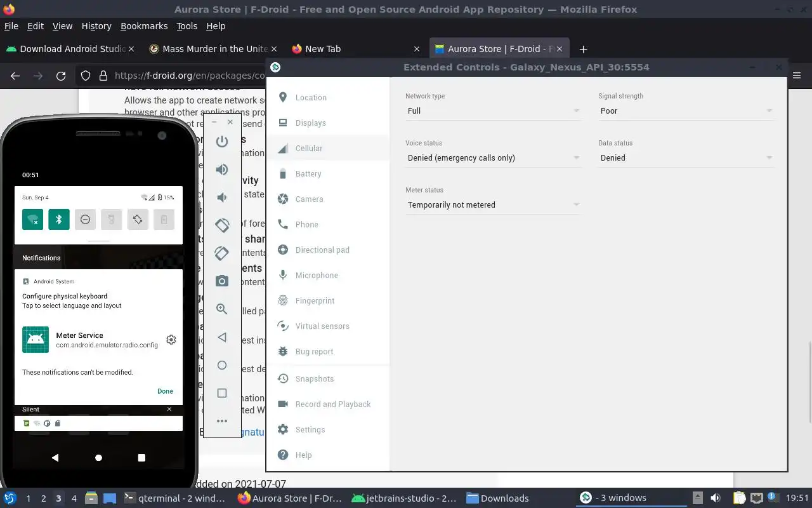Click the taskbar volume speaker icon

tap(716, 498)
